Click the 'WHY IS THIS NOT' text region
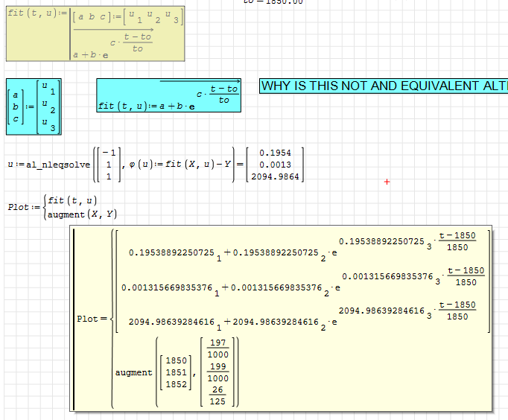The image size is (508, 420). (383, 86)
